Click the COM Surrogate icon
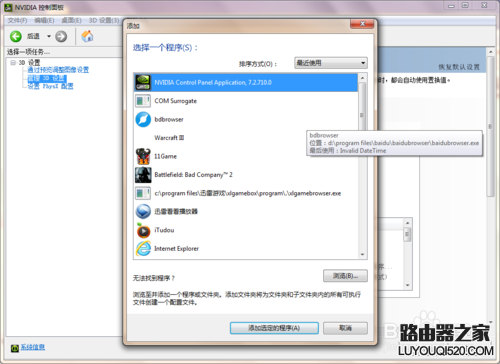Screen dimensions: 500x364 (143, 101)
